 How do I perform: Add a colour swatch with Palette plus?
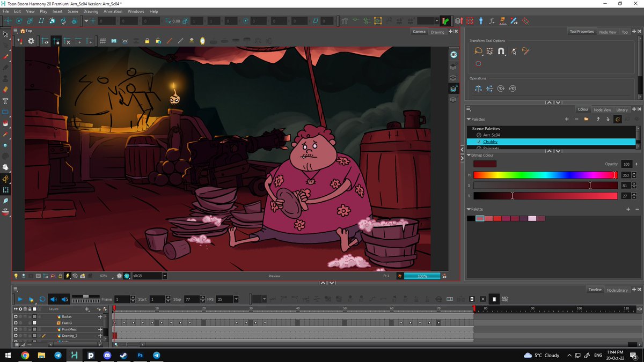tap(628, 209)
